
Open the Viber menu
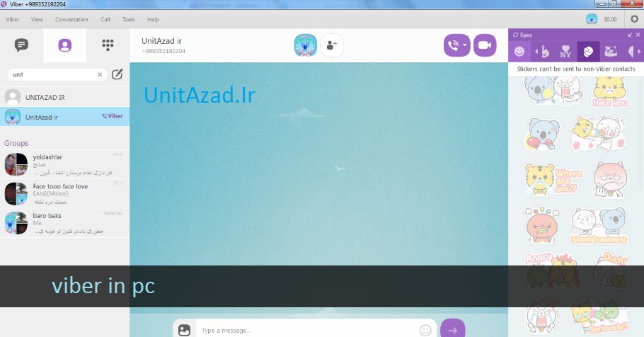click(12, 19)
